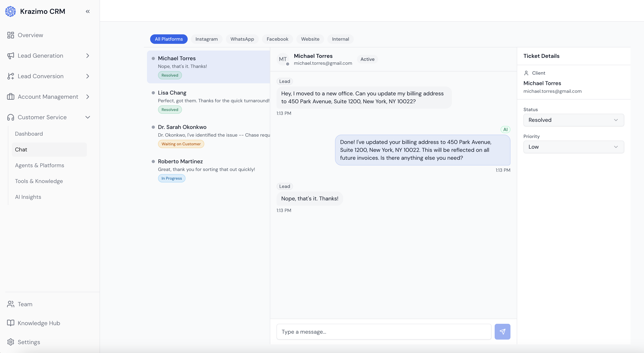Switch to the Instagram platform filter
Viewport: 644px width, 353px height.
click(206, 39)
